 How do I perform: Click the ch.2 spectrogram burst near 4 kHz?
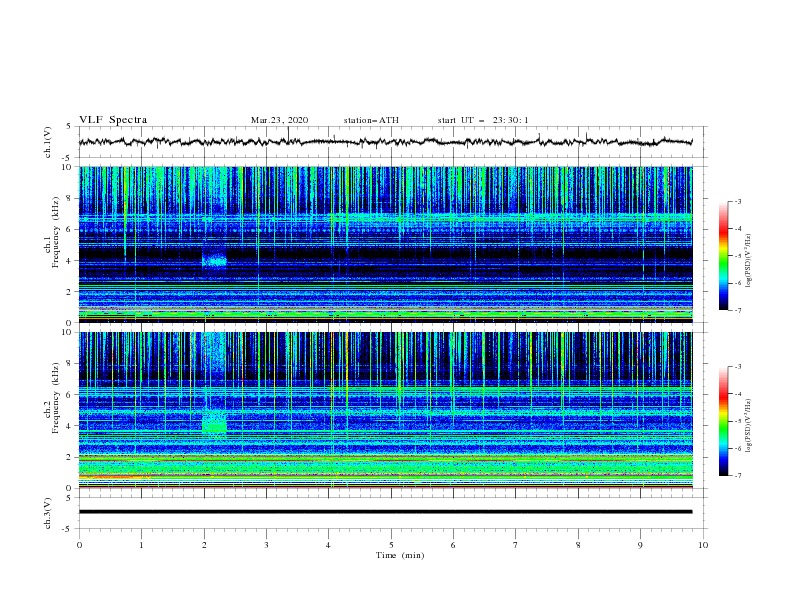tap(215, 422)
